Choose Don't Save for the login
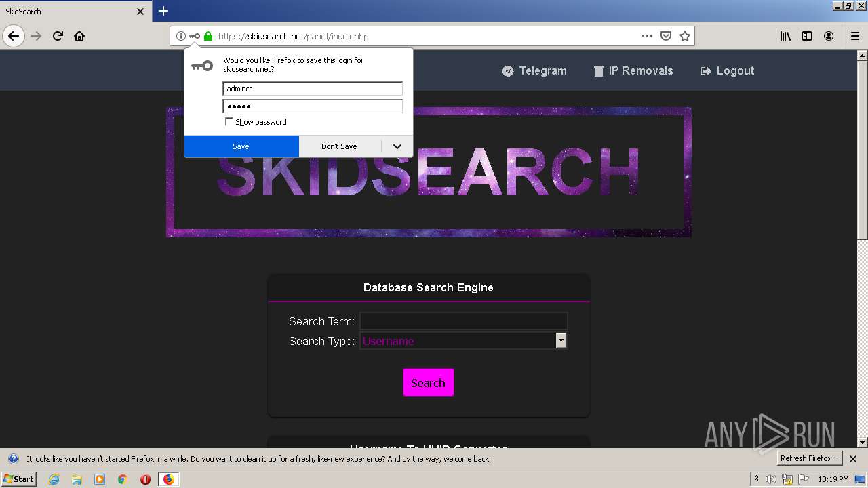This screenshot has height=488, width=868. pos(340,146)
